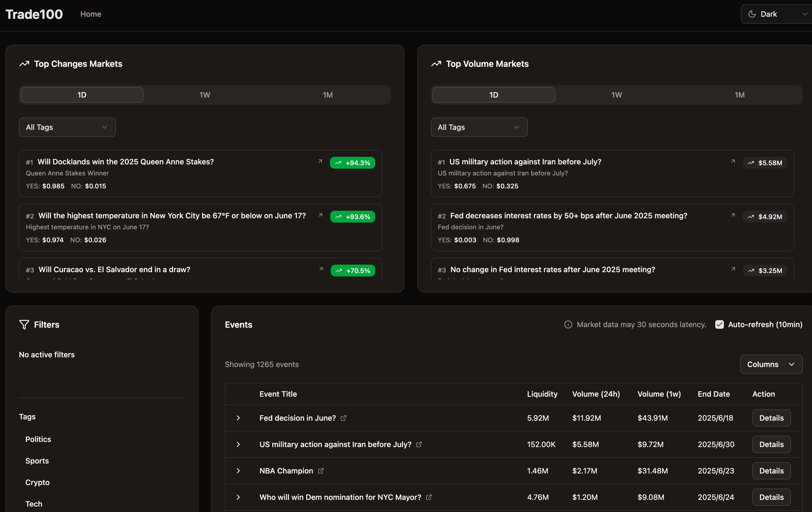Open the external link for Docklands Queen Anne Stakes market
This screenshot has width=812, height=512.
click(320, 162)
